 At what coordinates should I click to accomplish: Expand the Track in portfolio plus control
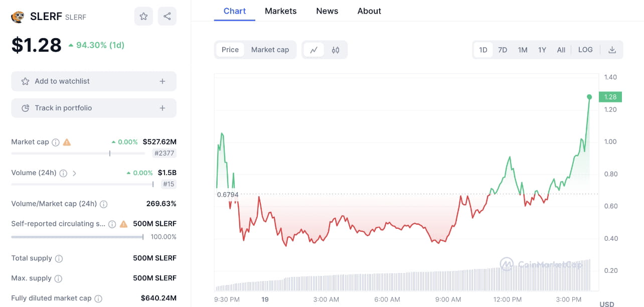162,108
